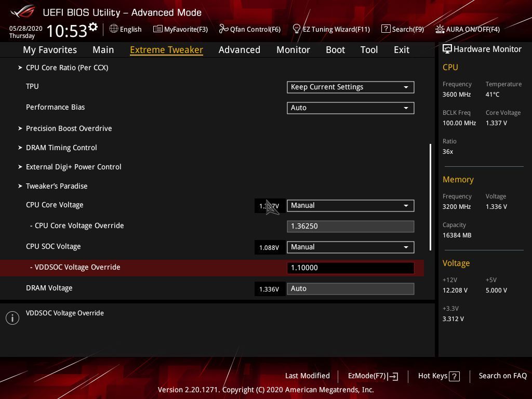
Task: Switch to Main tab
Action: tap(103, 50)
